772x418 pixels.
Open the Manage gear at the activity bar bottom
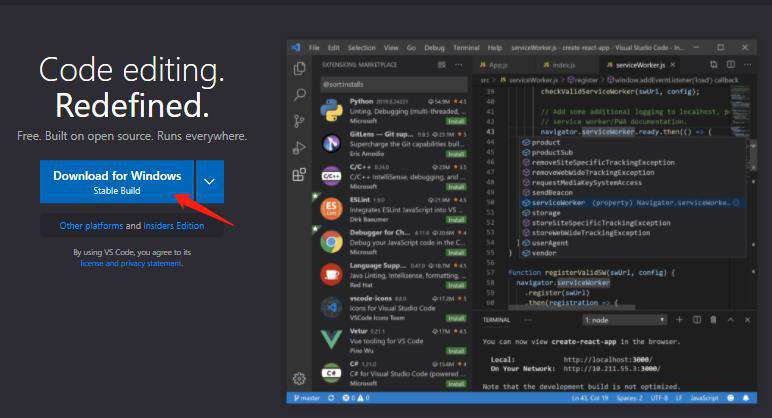tap(299, 378)
